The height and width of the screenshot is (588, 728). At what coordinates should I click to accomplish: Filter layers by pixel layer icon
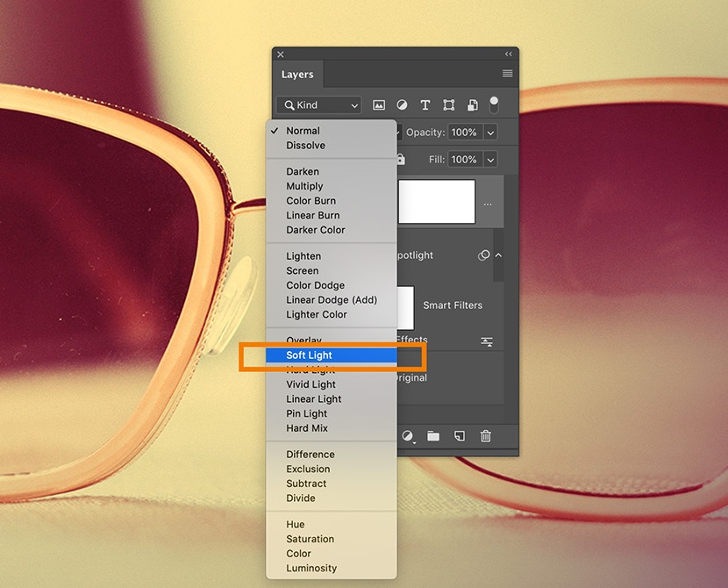pyautogui.click(x=379, y=105)
